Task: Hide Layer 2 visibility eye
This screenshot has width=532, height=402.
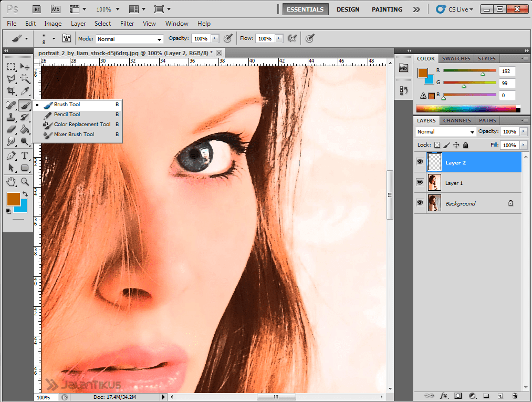Action: click(420, 162)
